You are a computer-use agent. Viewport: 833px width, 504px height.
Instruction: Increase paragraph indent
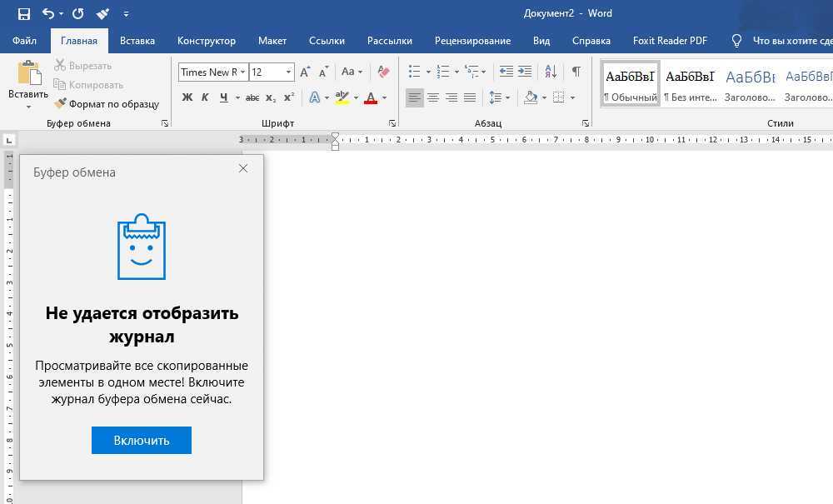[x=525, y=72]
